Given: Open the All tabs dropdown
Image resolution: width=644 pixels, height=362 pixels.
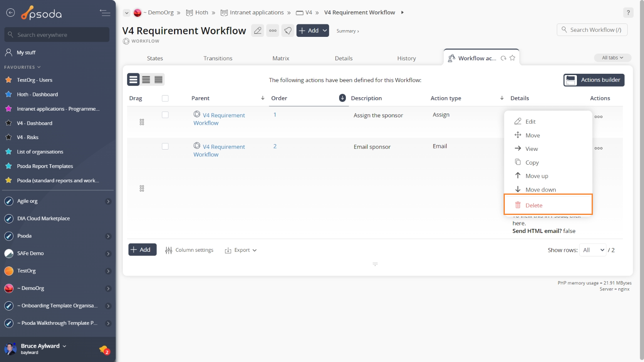Looking at the screenshot, I should point(613,58).
